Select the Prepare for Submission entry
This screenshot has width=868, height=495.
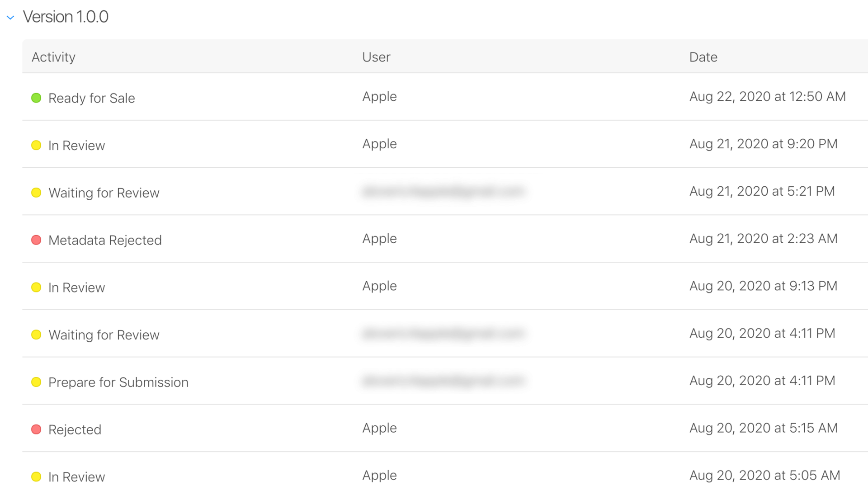coord(118,382)
